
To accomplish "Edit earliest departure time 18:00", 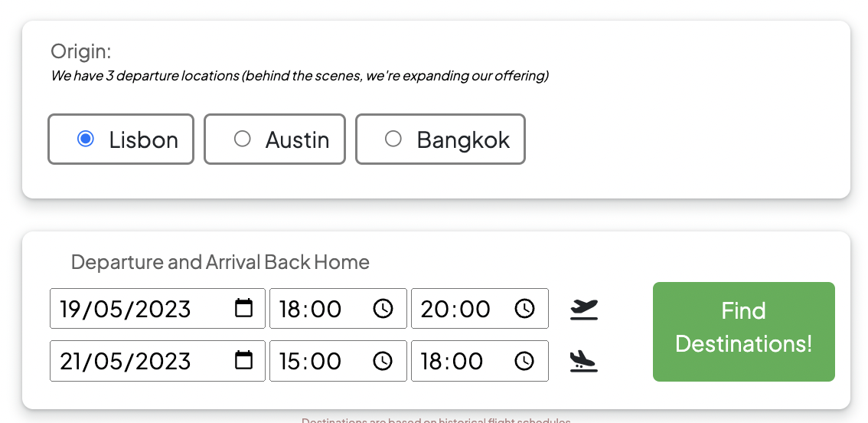I will click(x=338, y=308).
